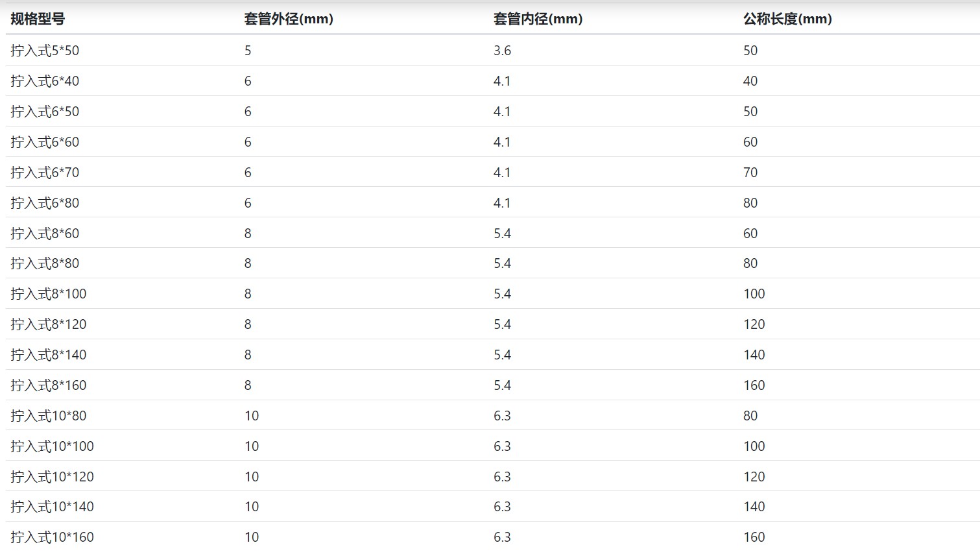Select the 拧入式5*50 row
This screenshot has width=980, height=556.
point(492,51)
